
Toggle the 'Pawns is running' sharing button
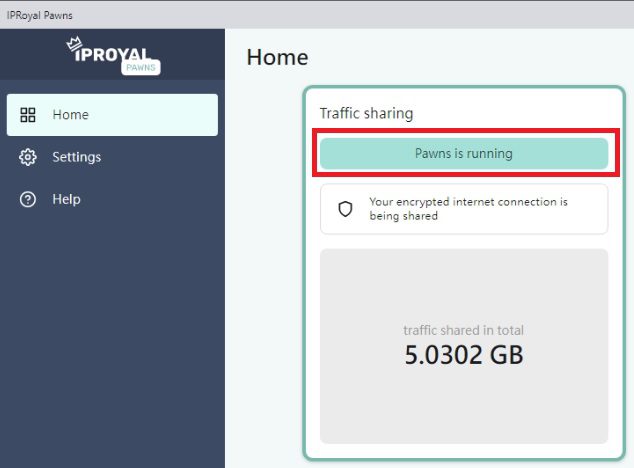pyautogui.click(x=464, y=154)
